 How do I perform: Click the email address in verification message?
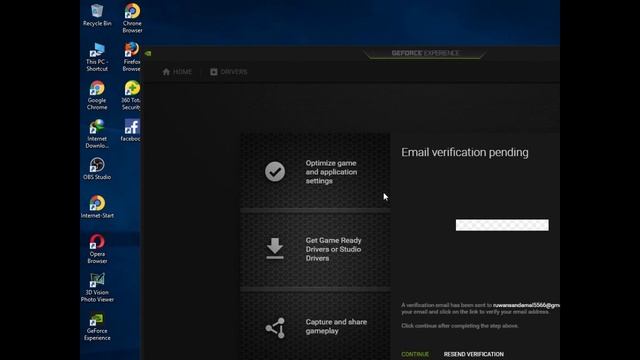click(526, 305)
